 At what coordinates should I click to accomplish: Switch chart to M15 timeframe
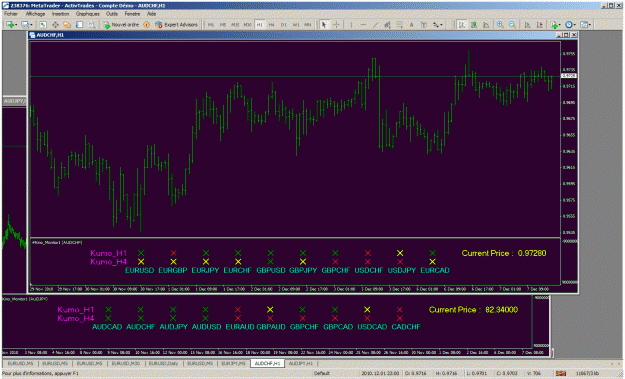(x=235, y=25)
